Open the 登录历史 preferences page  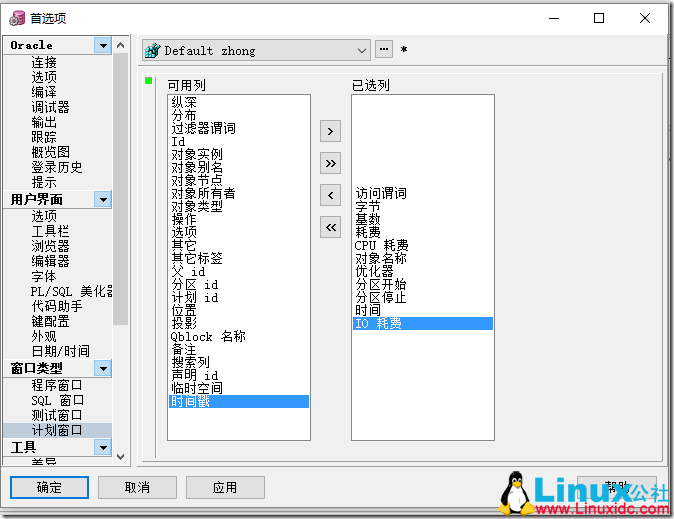(57, 167)
